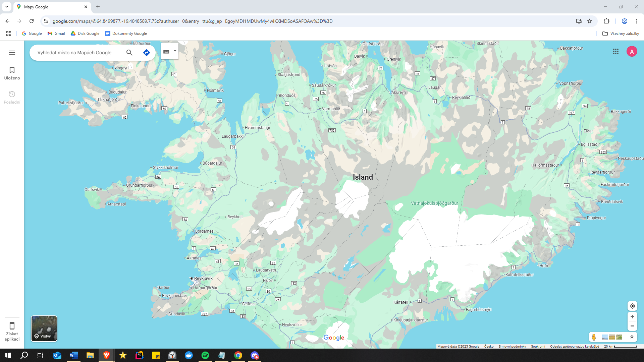Click the show my location button

click(632, 306)
